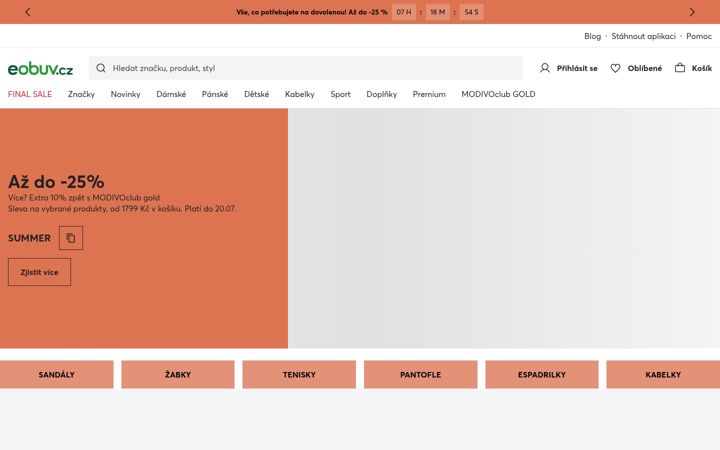Open the Značky menu
This screenshot has width=720, height=450.
coord(81,94)
